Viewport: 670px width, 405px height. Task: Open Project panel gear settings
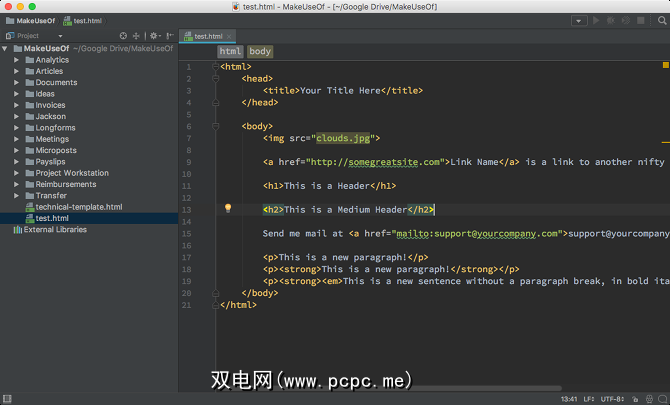pyautogui.click(x=153, y=35)
